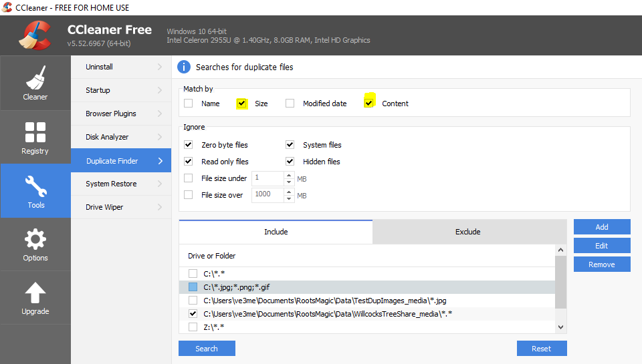
Task: Click the Disk Analyzer chevron arrow
Action: tap(160, 137)
